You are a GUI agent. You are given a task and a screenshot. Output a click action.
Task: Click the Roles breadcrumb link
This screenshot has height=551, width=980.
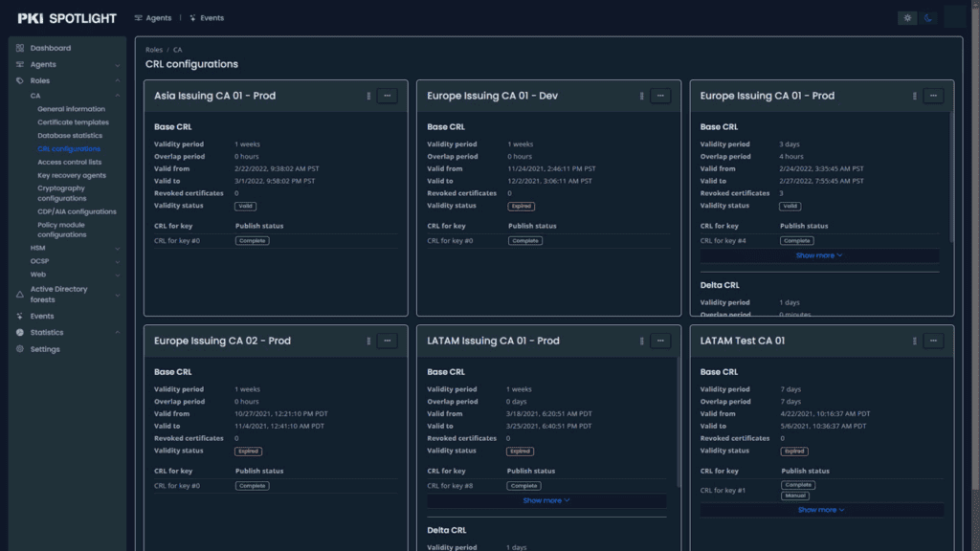tap(154, 50)
